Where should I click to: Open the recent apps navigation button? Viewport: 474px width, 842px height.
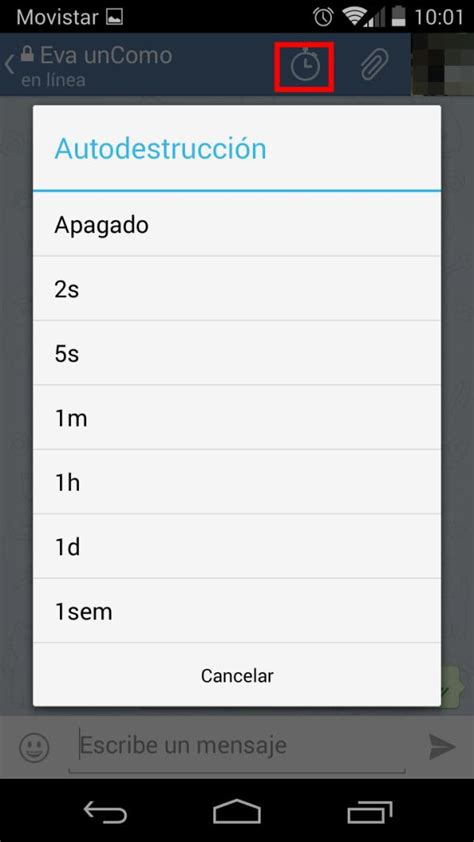369,811
